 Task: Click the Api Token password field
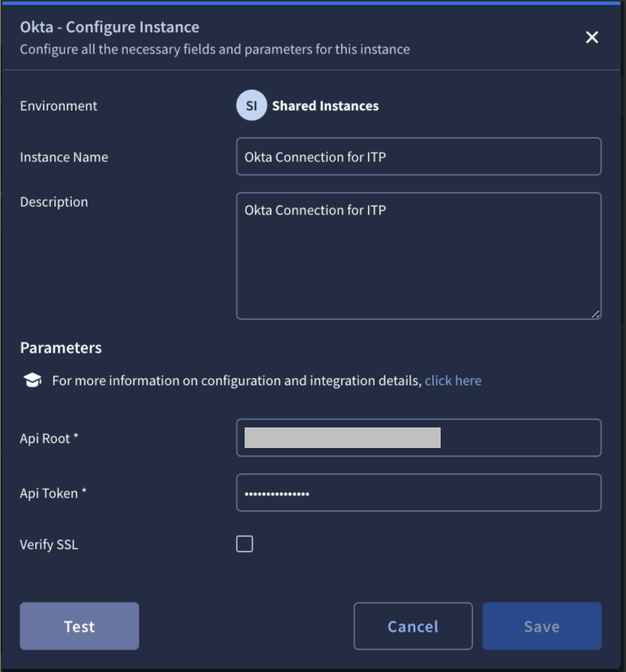[418, 492]
